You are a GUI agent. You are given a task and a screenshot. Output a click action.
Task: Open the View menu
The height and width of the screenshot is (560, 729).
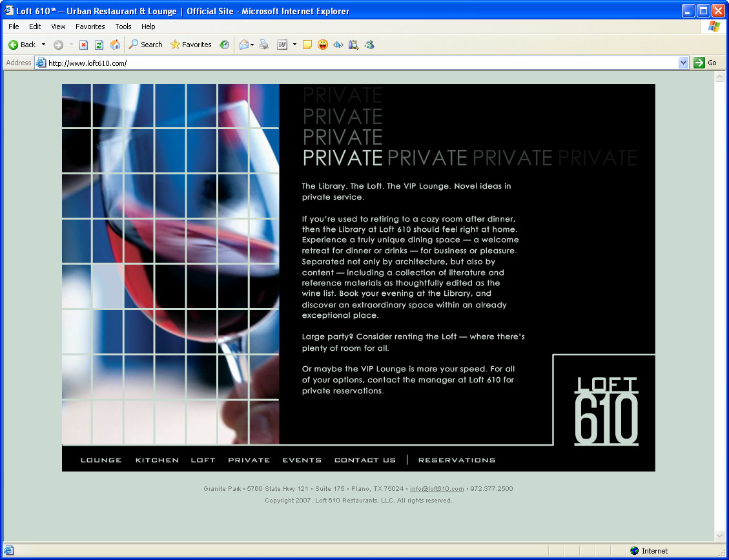click(x=58, y=26)
